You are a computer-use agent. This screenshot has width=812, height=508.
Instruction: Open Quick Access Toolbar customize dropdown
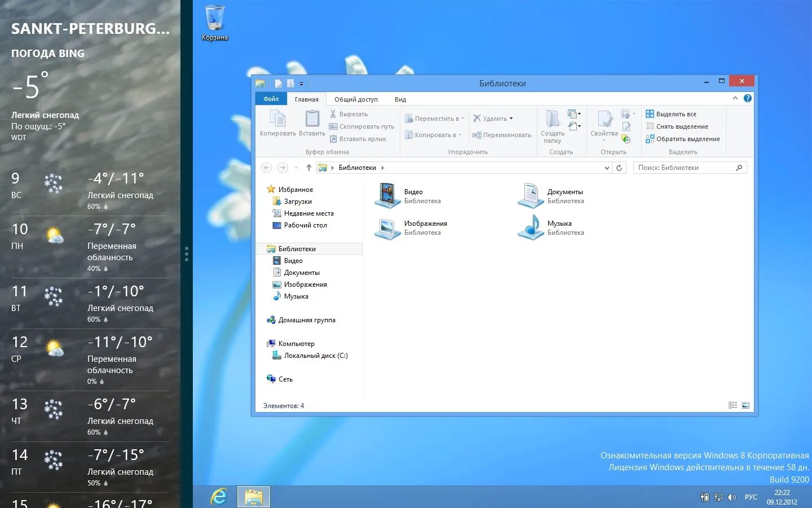click(301, 84)
